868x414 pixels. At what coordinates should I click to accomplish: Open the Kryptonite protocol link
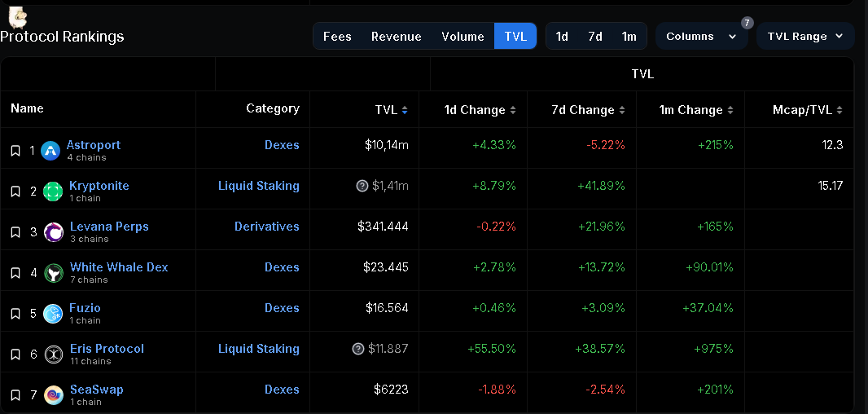[x=99, y=186]
